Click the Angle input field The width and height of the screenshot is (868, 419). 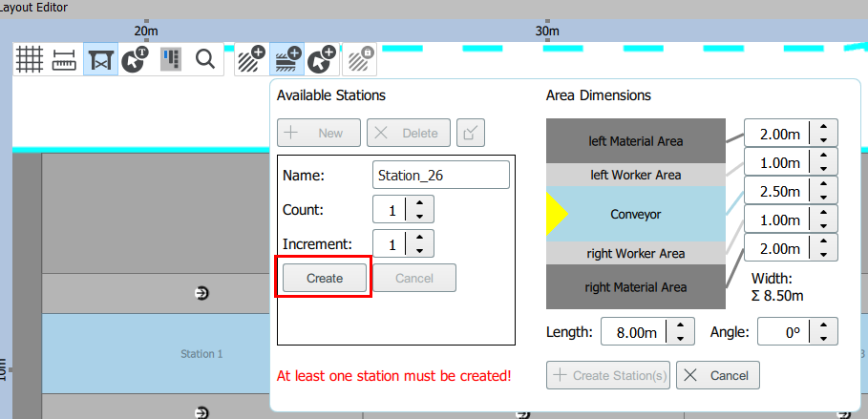[x=784, y=331]
